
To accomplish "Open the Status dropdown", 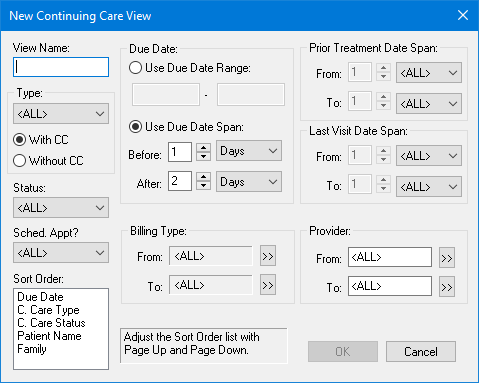I will click(61, 208).
